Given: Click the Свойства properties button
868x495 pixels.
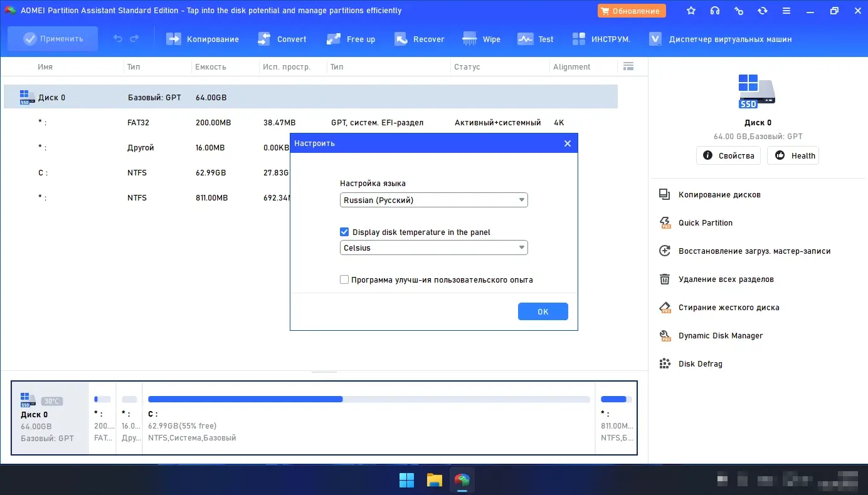Looking at the screenshot, I should (729, 155).
